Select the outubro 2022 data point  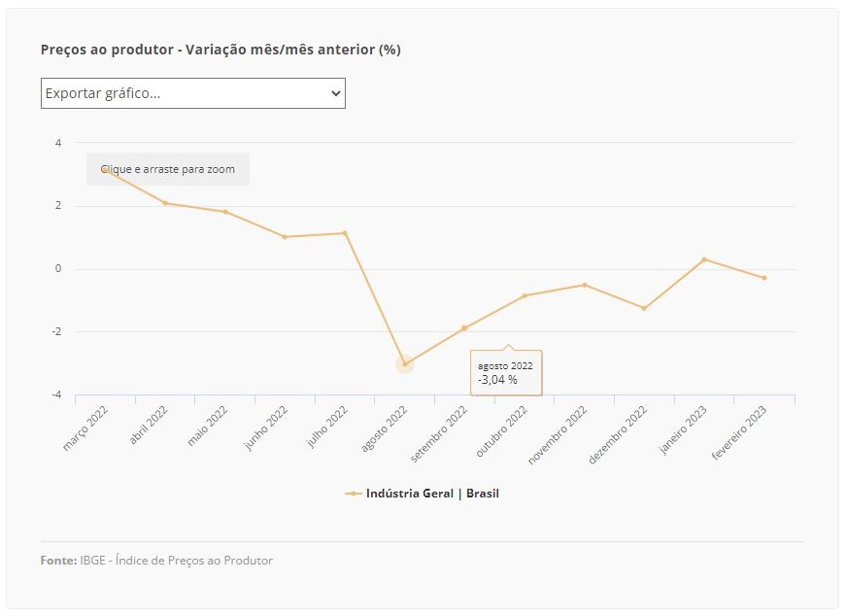click(524, 295)
